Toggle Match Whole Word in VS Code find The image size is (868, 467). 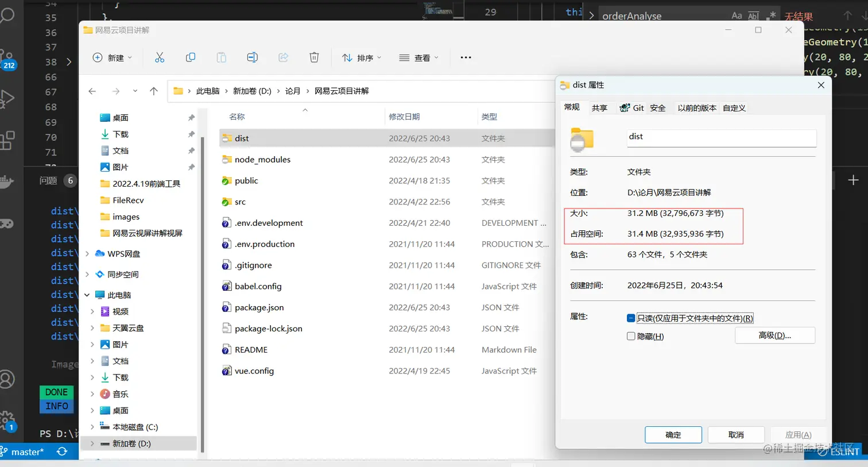(754, 16)
